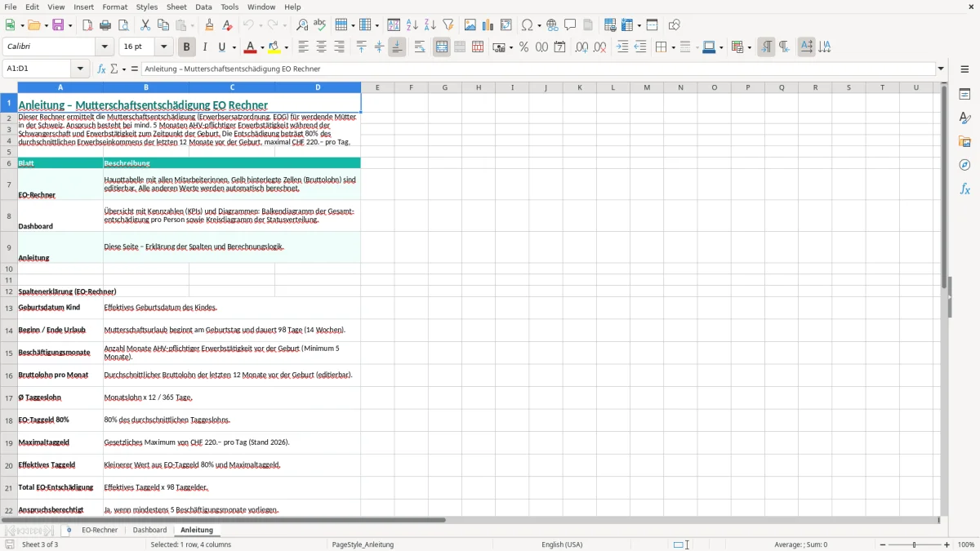The height and width of the screenshot is (551, 980).
Task: Open the Format menu
Action: (114, 7)
